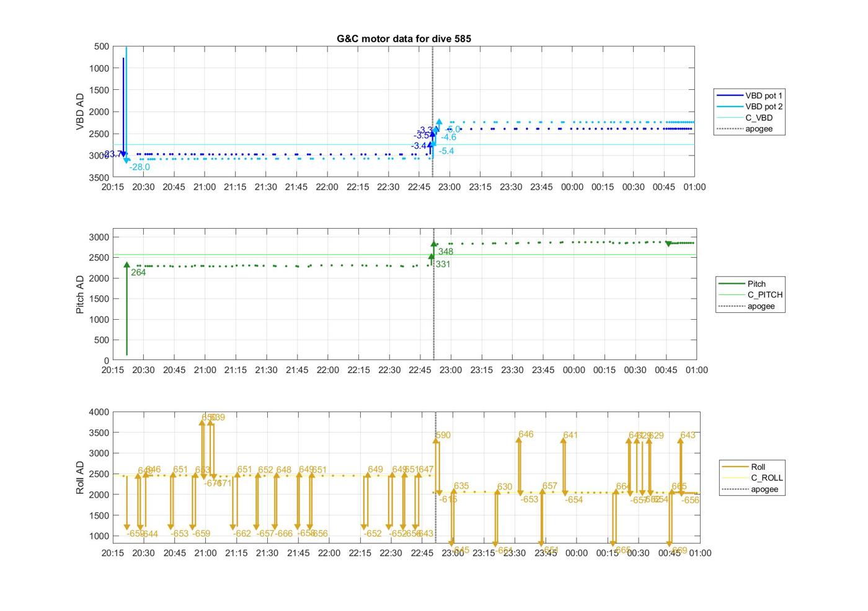Click the '331' label in Pitch plot
Viewport: 868px width, 611px height.
tap(443, 265)
